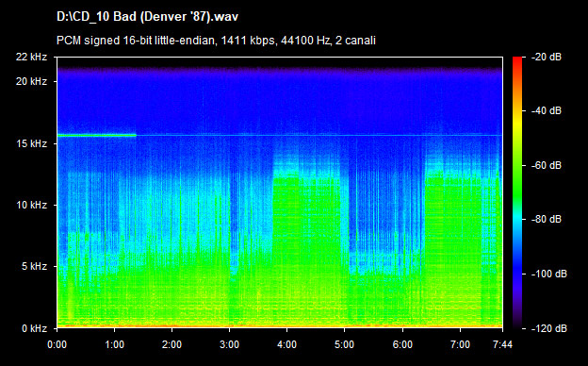Viewport: 588px width, 366px height.
Task: Click the bright 15.7 kHz tone line near start
Action: point(97,135)
